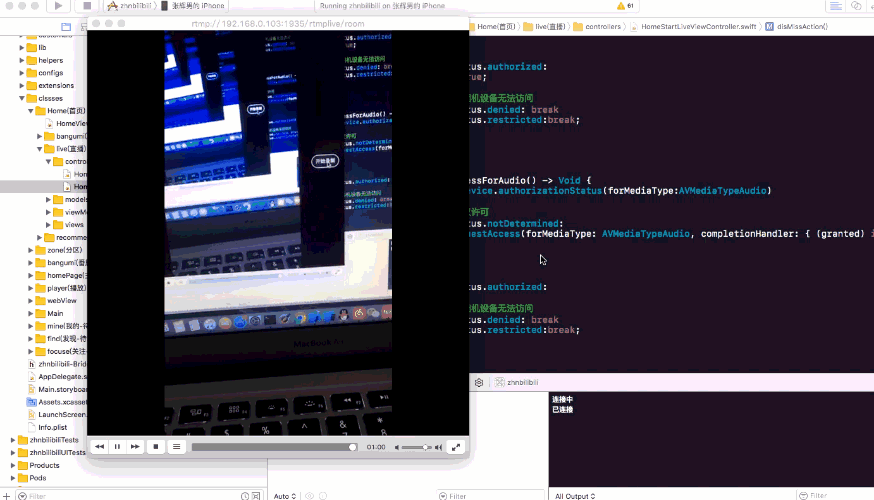The height and width of the screenshot is (500, 874).
Task: Select the homePage folder
Action: (61, 275)
